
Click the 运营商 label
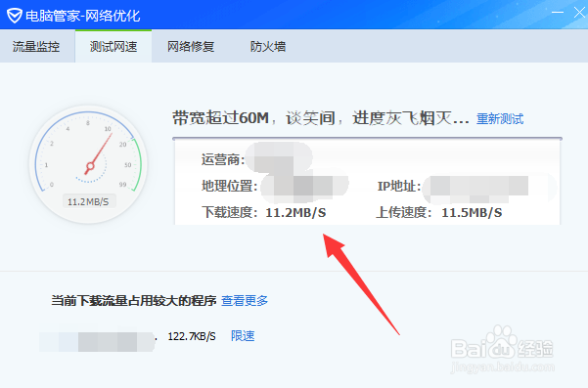[x=223, y=159]
